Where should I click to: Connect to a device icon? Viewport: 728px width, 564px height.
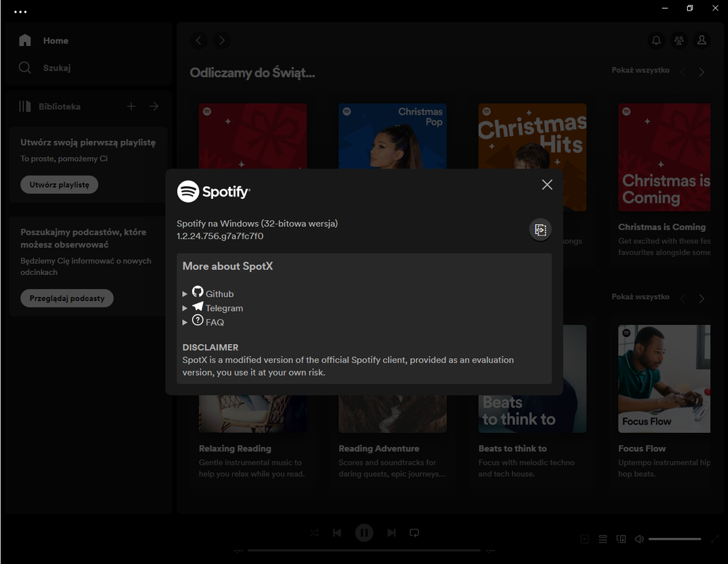pos(621,539)
